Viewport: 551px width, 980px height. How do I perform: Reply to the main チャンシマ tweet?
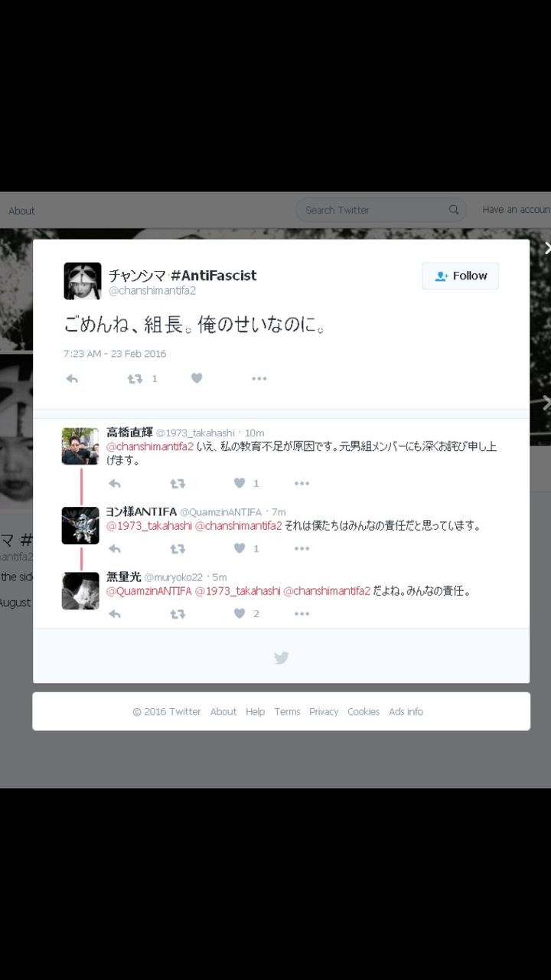click(72, 378)
